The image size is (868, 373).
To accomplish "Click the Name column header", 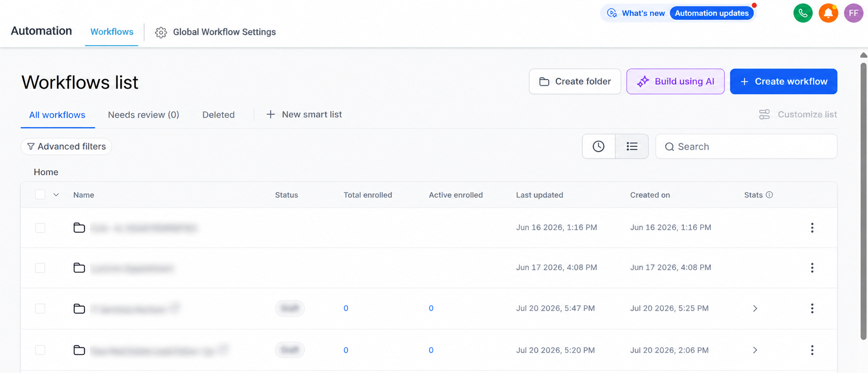I will [x=84, y=195].
